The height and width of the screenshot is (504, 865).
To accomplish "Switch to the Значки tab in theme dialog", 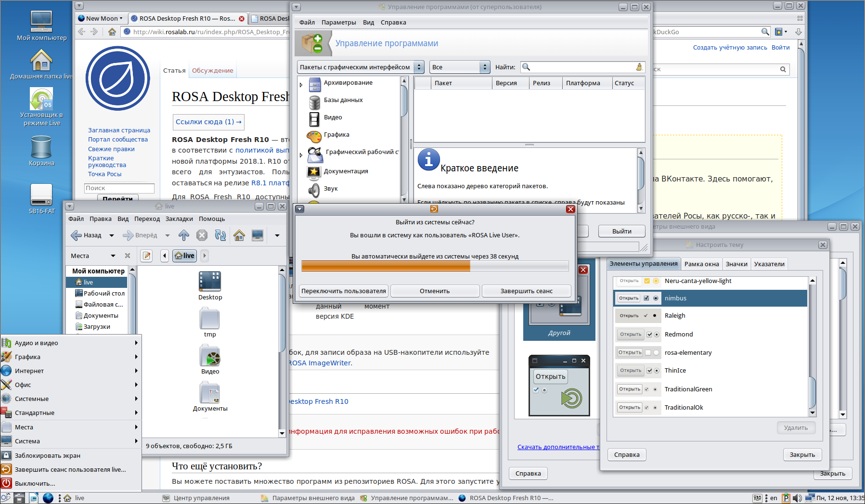I will 736,264.
